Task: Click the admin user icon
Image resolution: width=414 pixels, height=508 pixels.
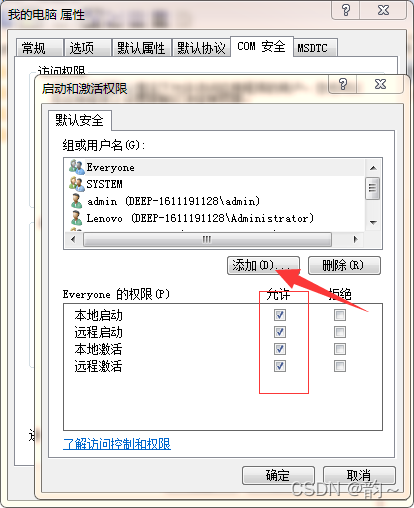Action: pyautogui.click(x=76, y=201)
